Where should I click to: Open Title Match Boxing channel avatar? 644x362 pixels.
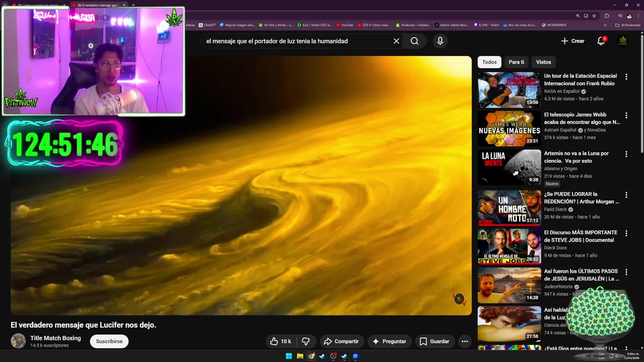[x=19, y=341]
